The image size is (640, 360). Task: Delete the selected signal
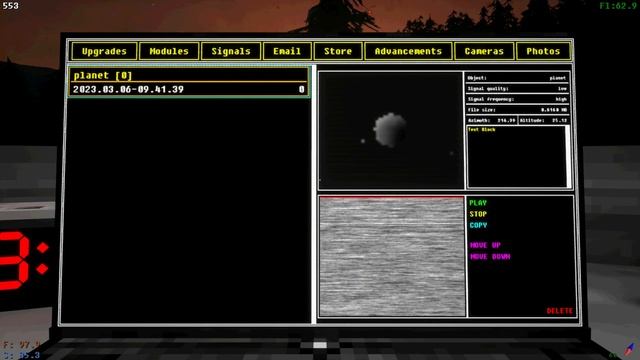pyautogui.click(x=560, y=311)
